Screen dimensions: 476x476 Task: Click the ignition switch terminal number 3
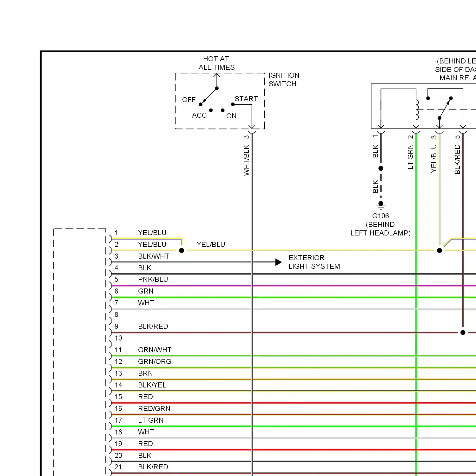point(247,137)
